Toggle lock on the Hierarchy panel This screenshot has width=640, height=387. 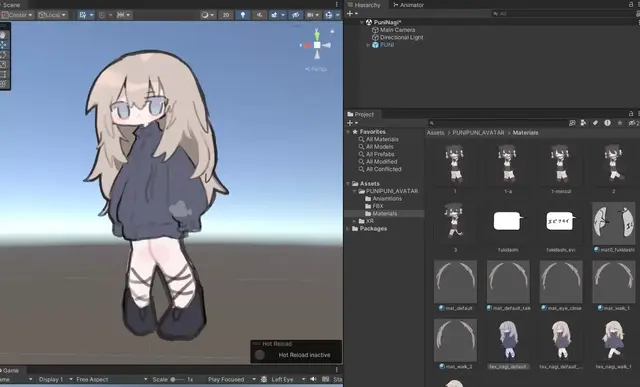coord(631,4)
